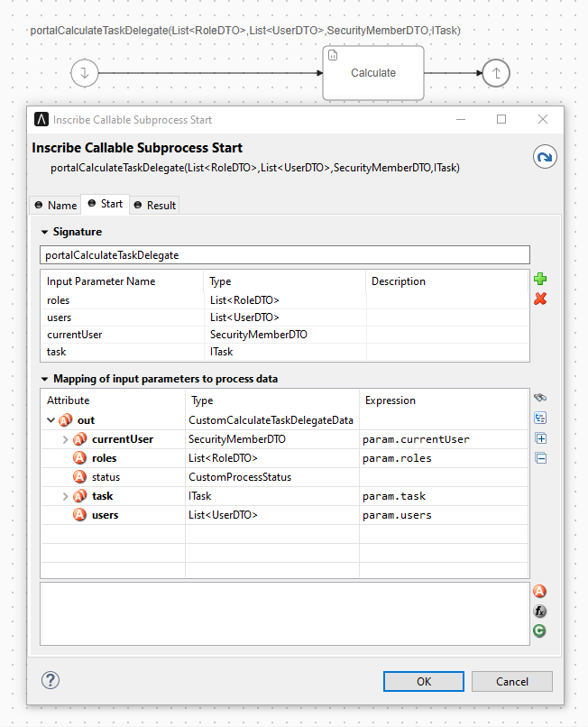This screenshot has width=588, height=727.
Task: Expand the currentUser attribute node
Action: [x=65, y=439]
